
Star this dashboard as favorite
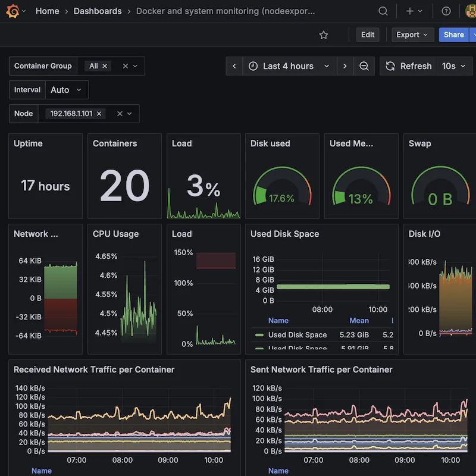(x=324, y=35)
